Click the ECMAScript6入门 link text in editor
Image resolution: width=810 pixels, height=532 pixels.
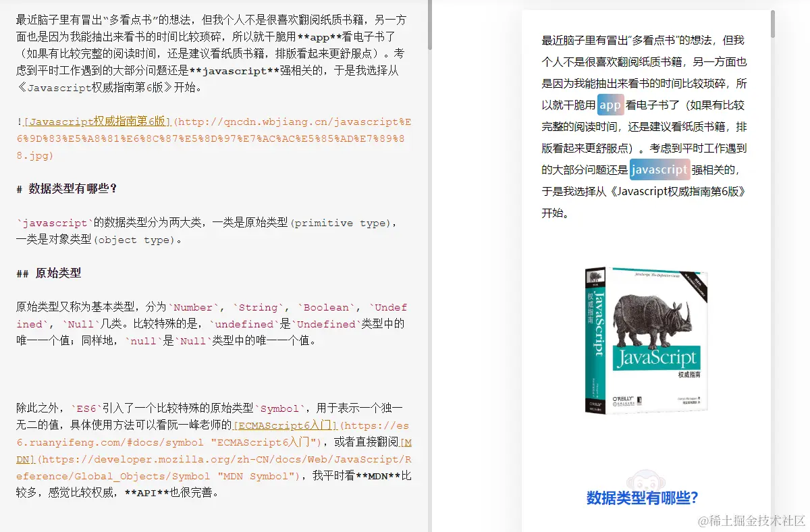click(285, 426)
